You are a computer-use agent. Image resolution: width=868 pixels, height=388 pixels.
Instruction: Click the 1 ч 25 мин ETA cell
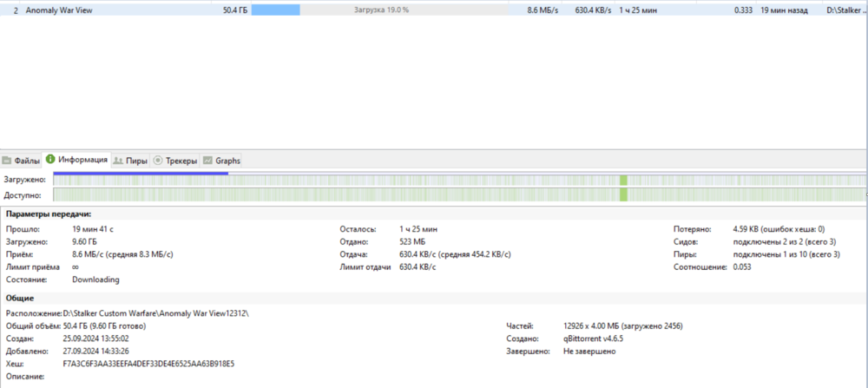(x=638, y=10)
